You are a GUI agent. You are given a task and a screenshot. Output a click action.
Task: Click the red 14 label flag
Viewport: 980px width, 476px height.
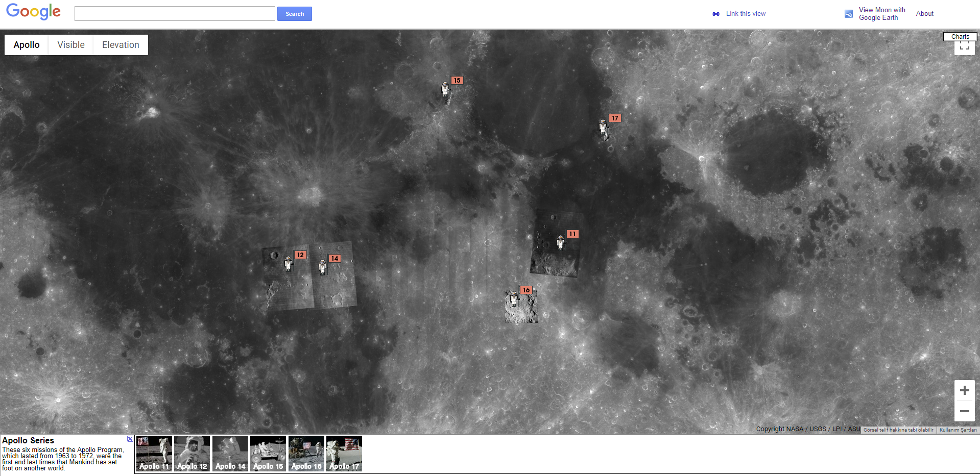(x=334, y=258)
